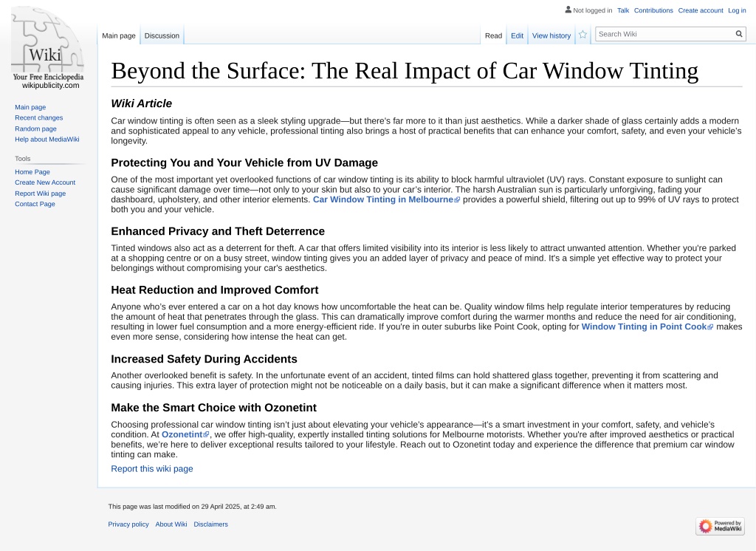Viewport: 756px width, 551px height.
Task: Click external link icon after Ozonetint
Action: [x=207, y=435]
